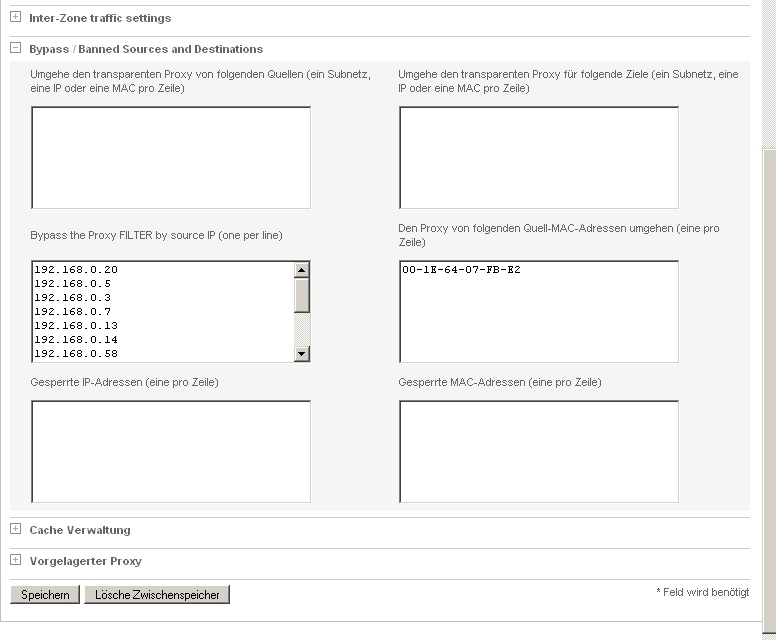Click the up arrow of source IP list scrollbar
Screen dimensions: 776x640
(x=301, y=269)
